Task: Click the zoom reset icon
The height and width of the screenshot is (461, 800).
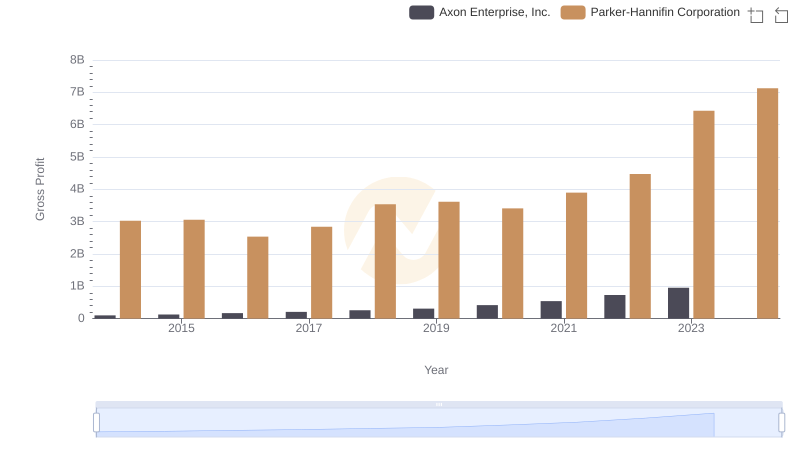Action: click(x=781, y=15)
